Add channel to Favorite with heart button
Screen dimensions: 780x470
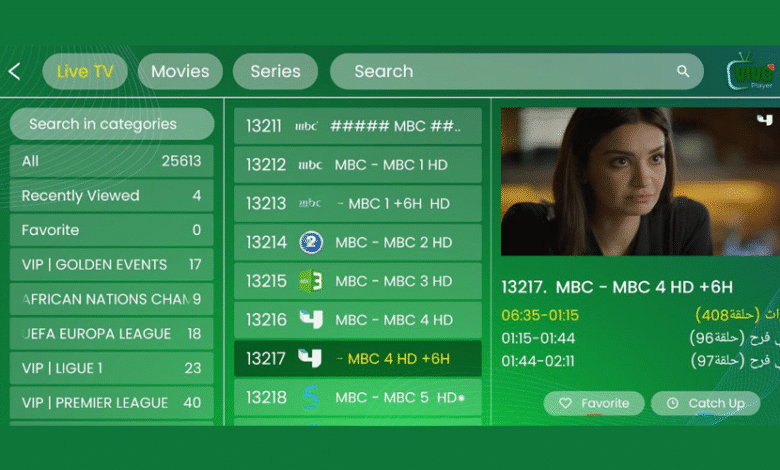[x=594, y=403]
